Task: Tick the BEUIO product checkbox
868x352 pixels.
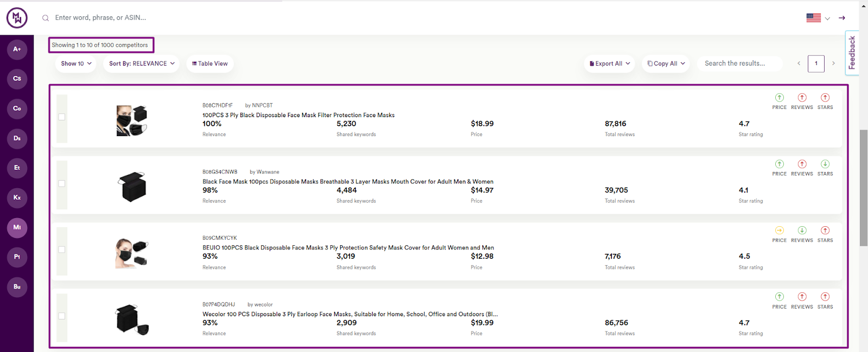Action: (x=62, y=249)
